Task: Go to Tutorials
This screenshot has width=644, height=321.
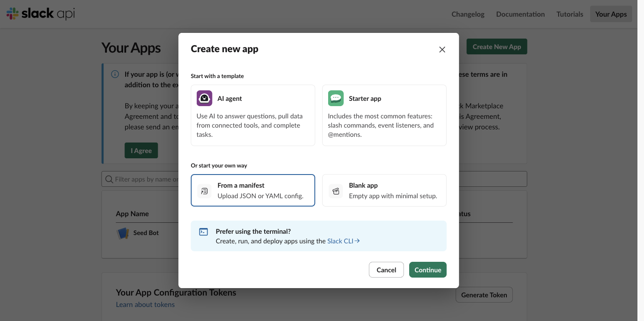Action: 570,14
